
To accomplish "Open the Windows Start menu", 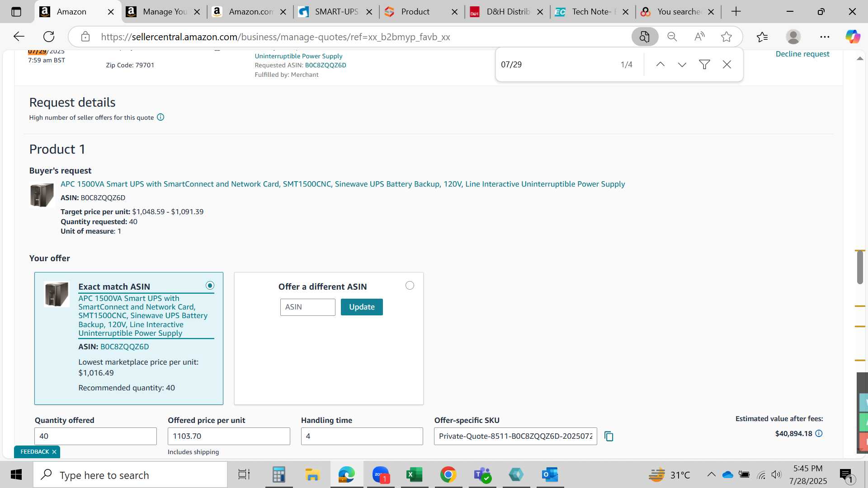I will pyautogui.click(x=16, y=475).
